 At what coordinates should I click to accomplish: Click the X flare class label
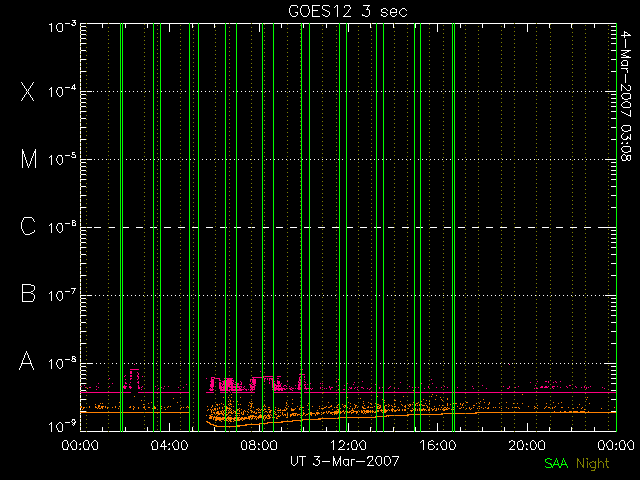(28, 91)
